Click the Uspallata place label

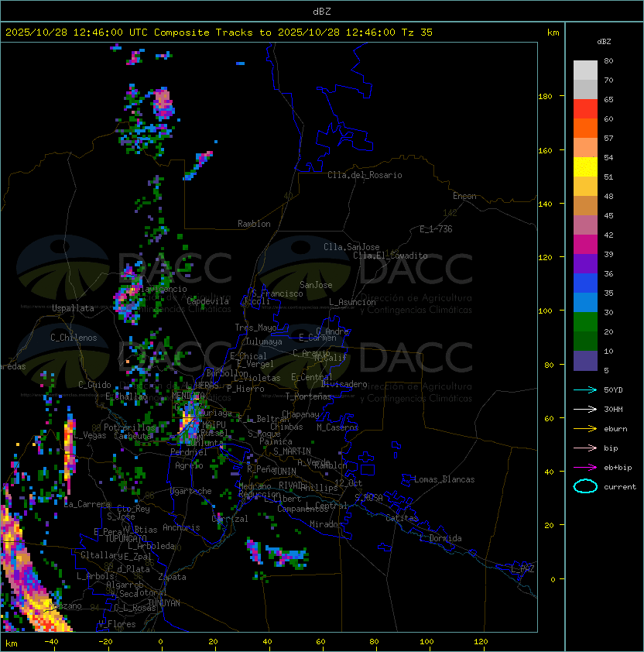click(73, 308)
